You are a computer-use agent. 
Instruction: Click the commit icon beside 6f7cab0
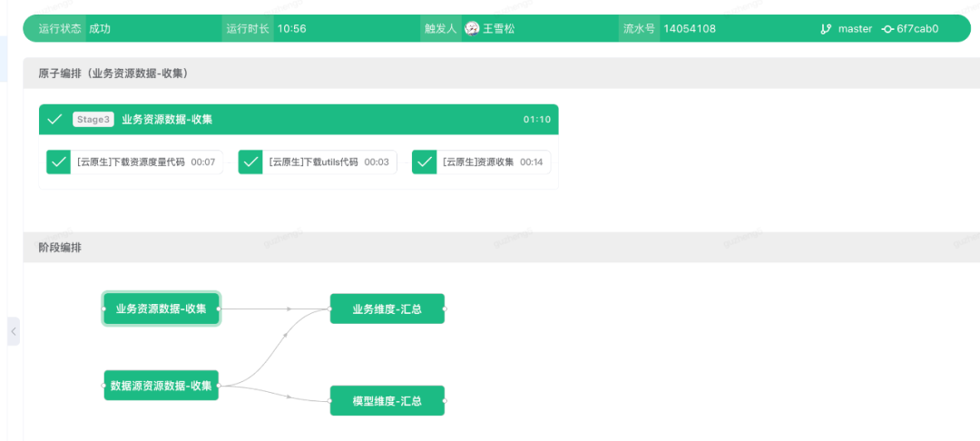click(x=887, y=29)
